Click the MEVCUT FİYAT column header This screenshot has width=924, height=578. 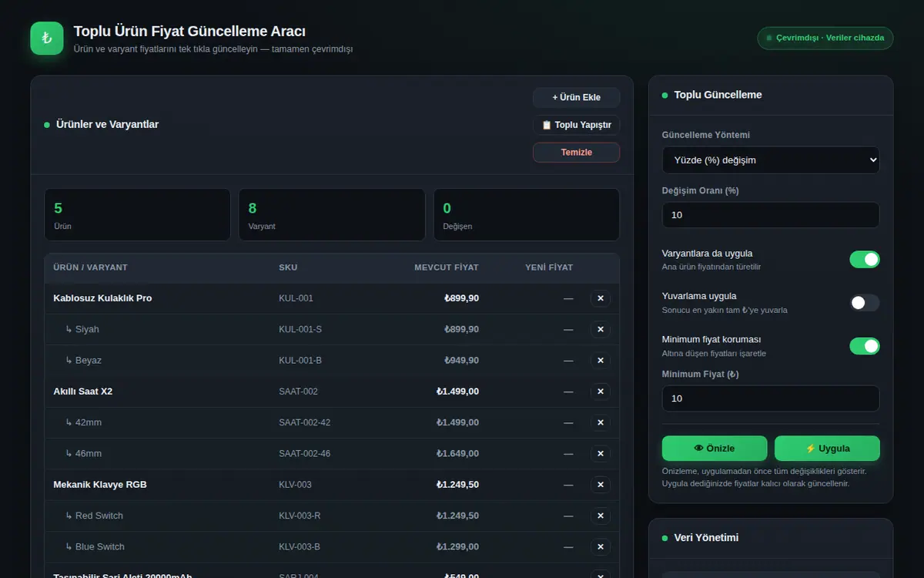[x=447, y=267]
